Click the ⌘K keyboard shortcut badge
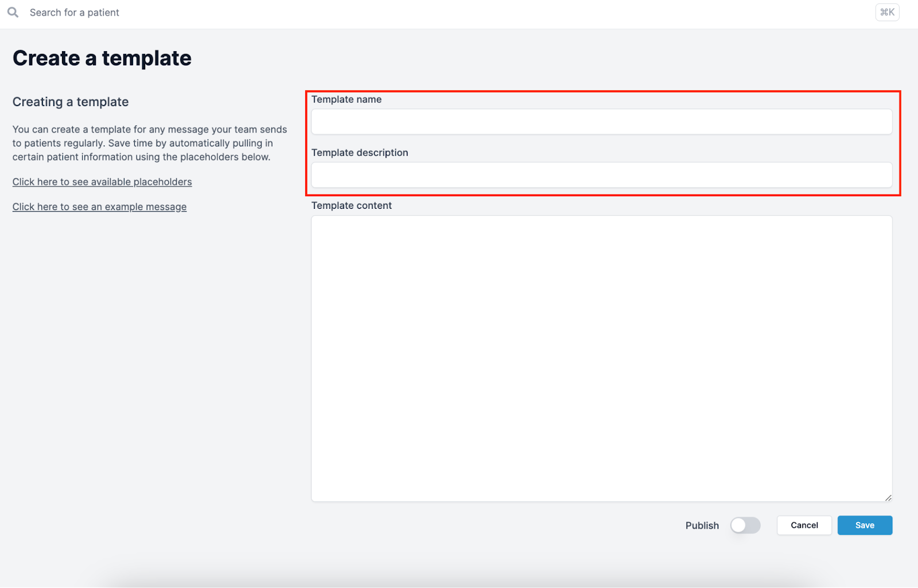This screenshot has width=918, height=588. pos(887,12)
